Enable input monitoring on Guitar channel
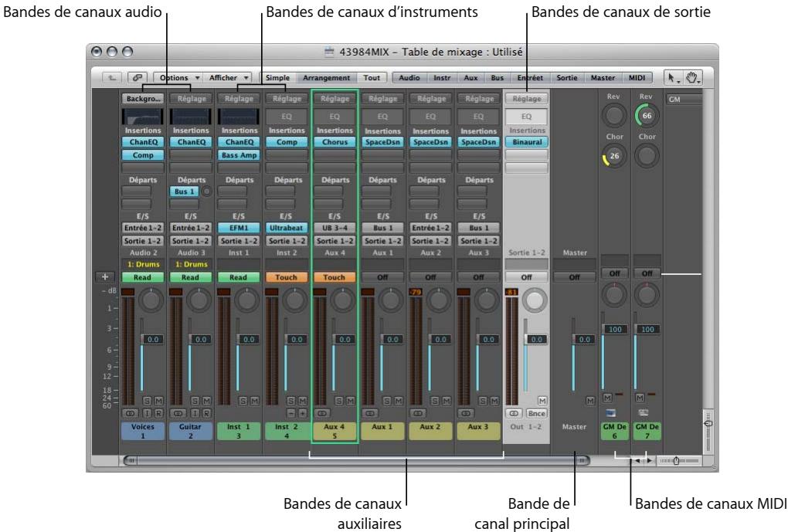The image size is (788, 532). 195,413
